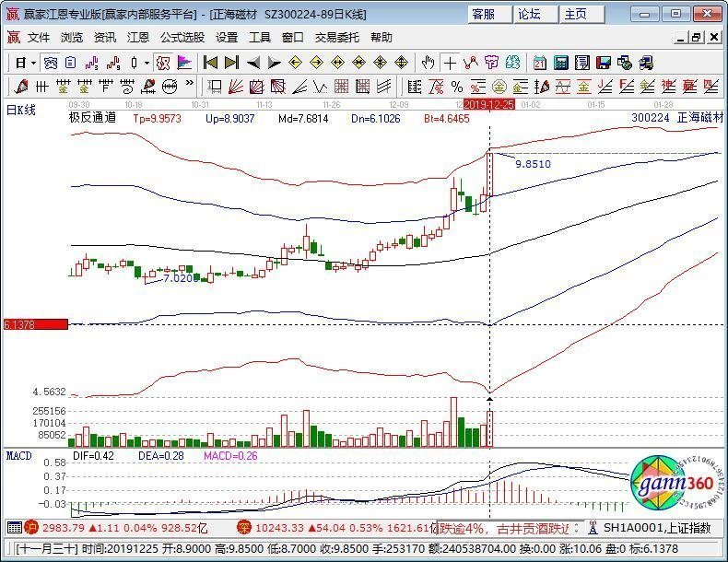Click the black right triangle arrow
The width and height of the screenshot is (728, 562).
pyautogui.click(x=274, y=63)
